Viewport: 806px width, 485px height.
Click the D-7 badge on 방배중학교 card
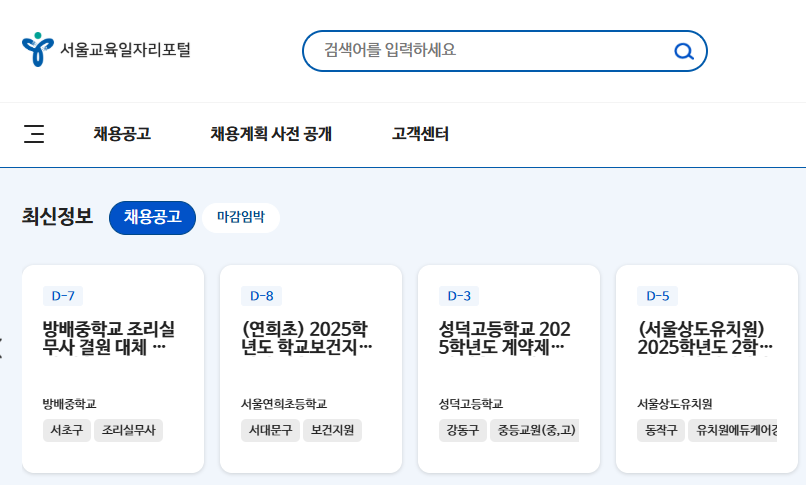tap(63, 296)
